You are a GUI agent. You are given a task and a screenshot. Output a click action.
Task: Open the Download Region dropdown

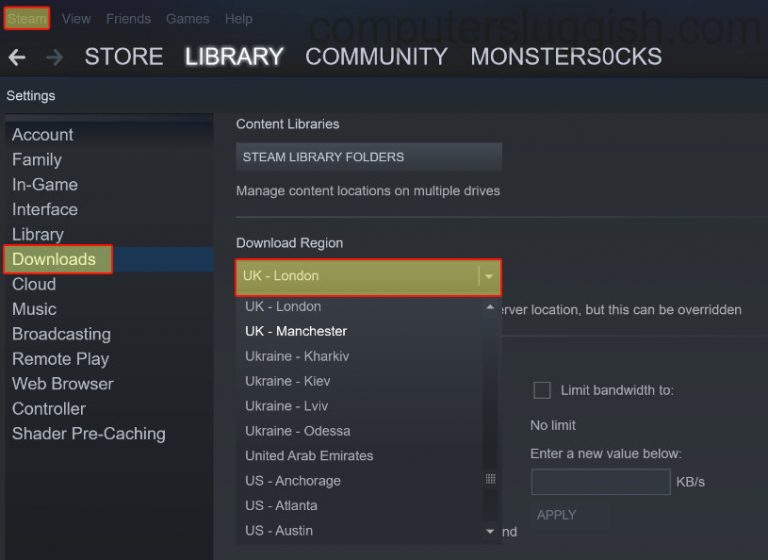coord(368,277)
